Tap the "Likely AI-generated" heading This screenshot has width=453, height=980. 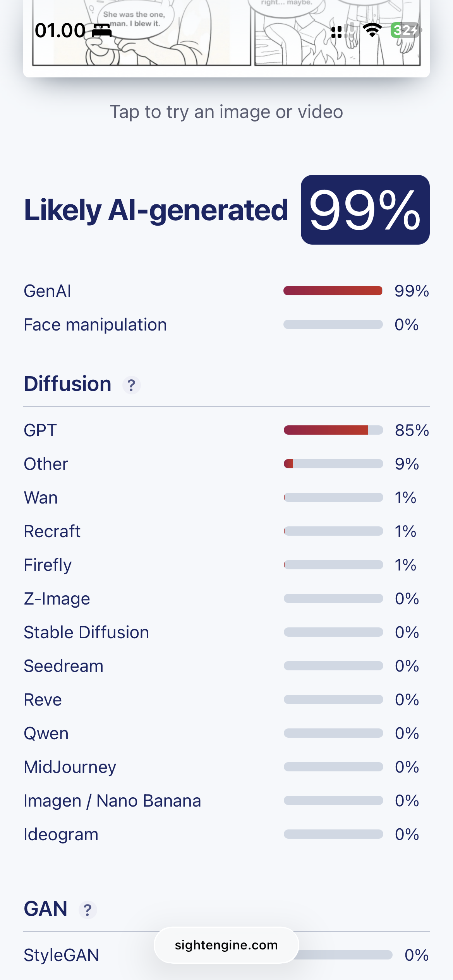tap(156, 210)
